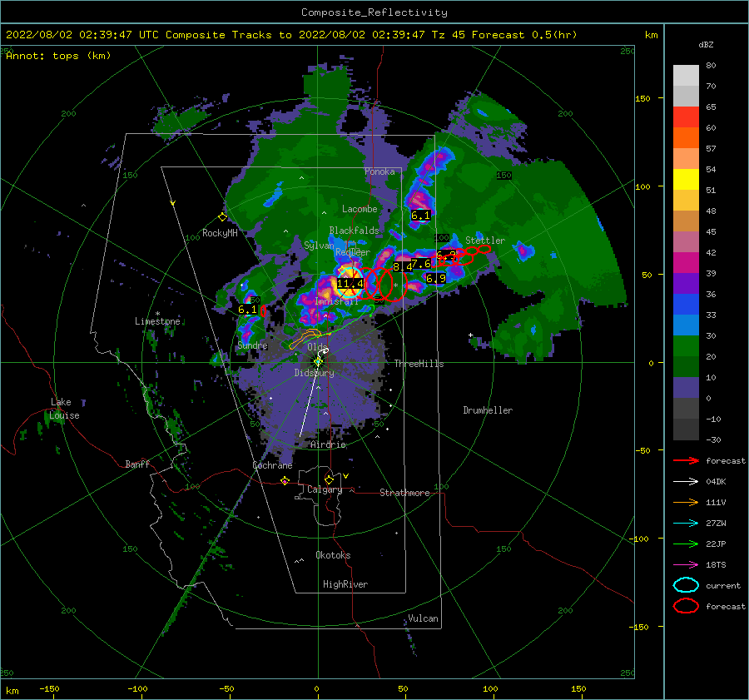Click the green swatch between 30 and 20
Image resolution: width=749 pixels, height=700 pixels.
click(686, 345)
